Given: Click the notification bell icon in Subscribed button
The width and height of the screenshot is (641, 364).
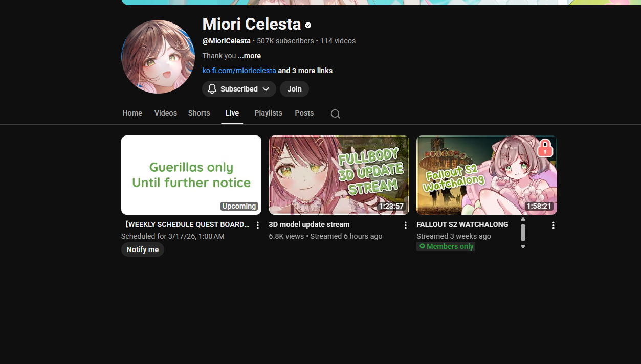Looking at the screenshot, I should click(x=212, y=89).
